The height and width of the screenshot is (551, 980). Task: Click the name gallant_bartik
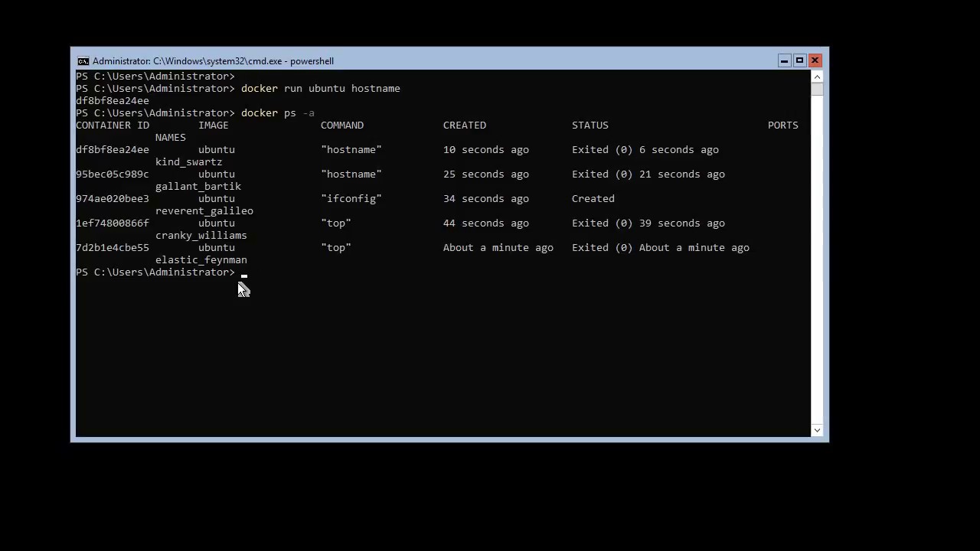[198, 187]
